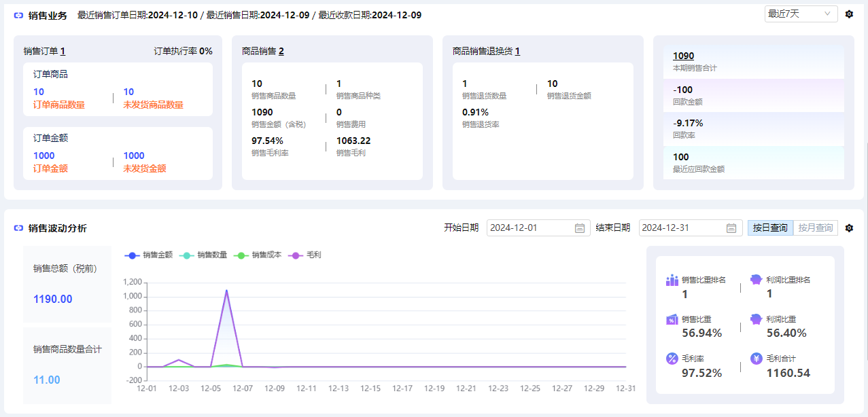Click the 毛利率 percent icon
Viewport: 868px width, 417px height.
coord(672,359)
